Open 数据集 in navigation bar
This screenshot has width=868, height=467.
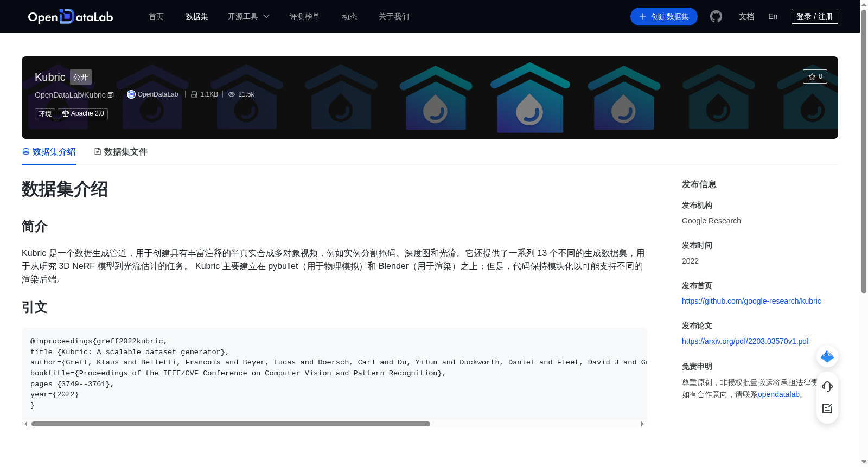[x=197, y=16]
